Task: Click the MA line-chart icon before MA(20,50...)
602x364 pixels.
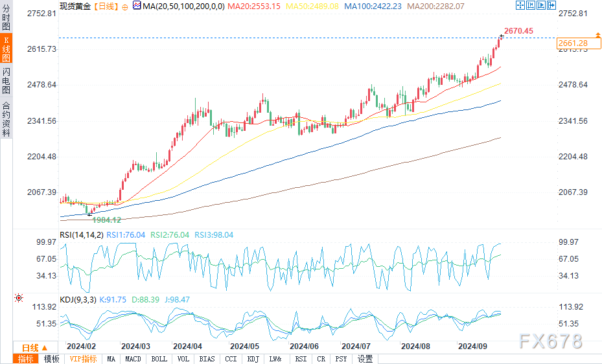Action: click(x=136, y=5)
